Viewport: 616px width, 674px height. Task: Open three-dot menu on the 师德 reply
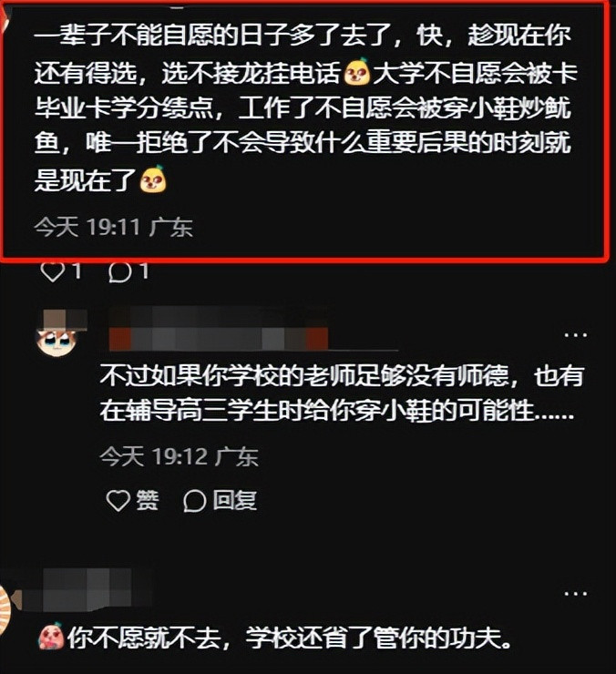click(575, 335)
